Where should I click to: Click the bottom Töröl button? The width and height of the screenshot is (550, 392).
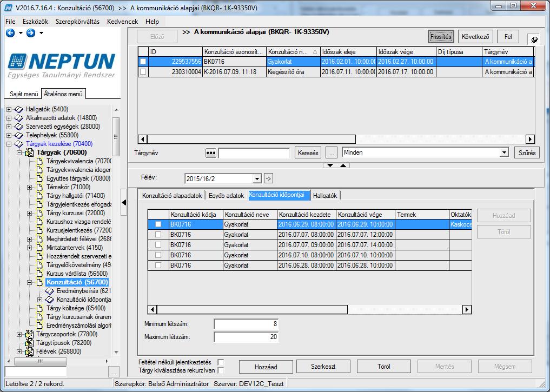pyautogui.click(x=384, y=367)
